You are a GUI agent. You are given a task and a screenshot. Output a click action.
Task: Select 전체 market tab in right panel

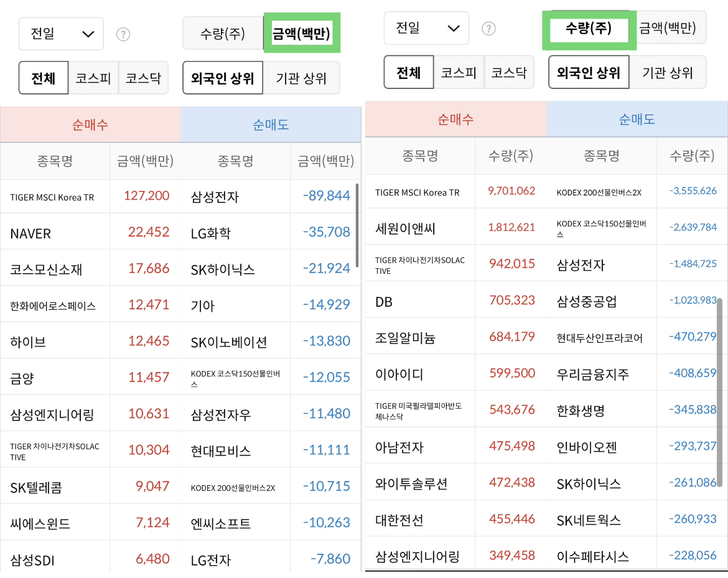tap(409, 72)
